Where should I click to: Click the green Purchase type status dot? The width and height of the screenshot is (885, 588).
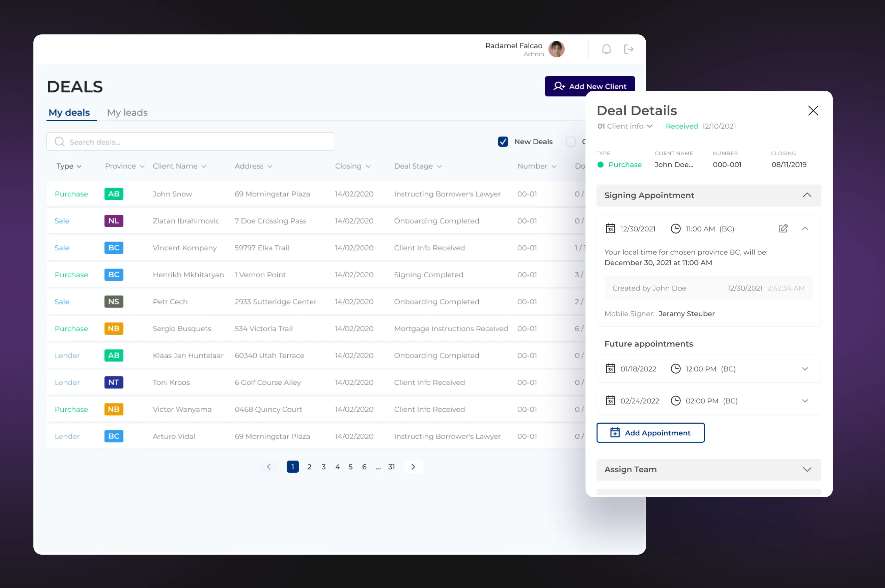coord(600,165)
